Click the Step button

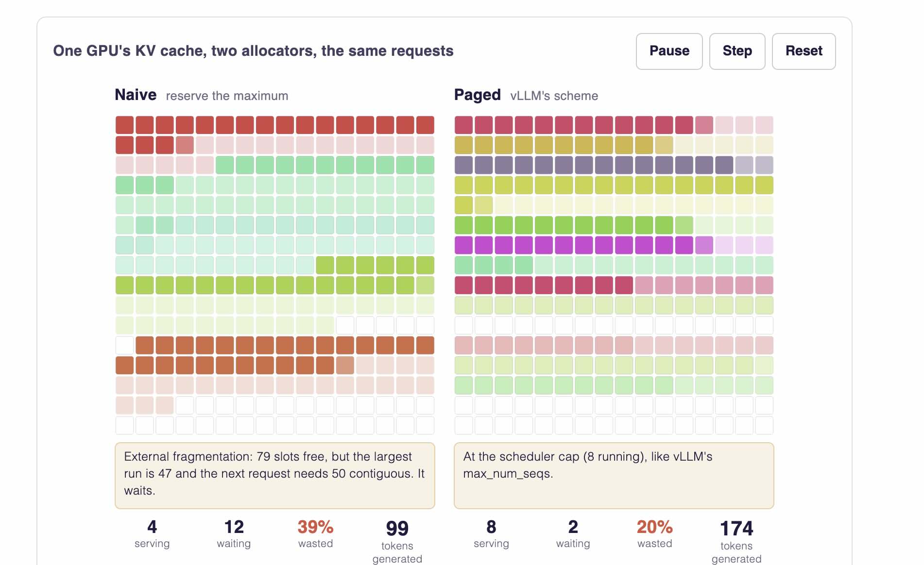pos(737,51)
